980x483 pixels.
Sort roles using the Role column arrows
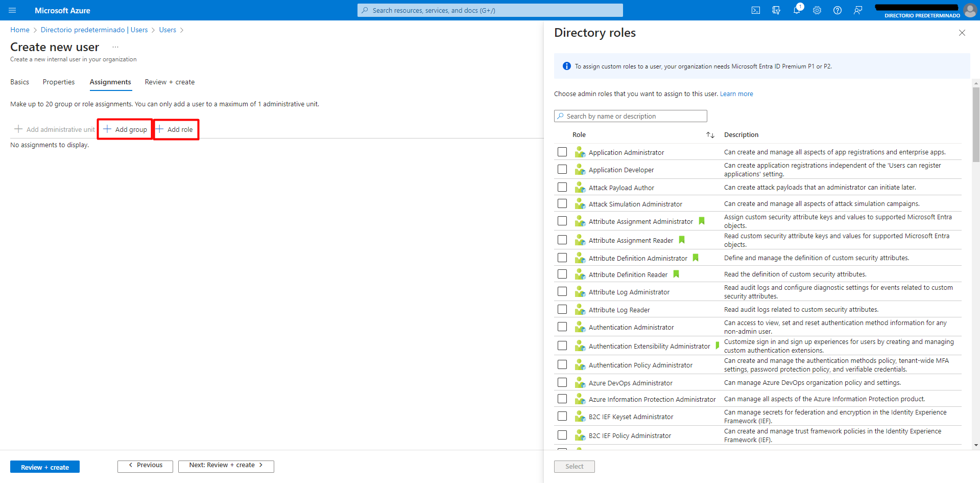point(710,135)
